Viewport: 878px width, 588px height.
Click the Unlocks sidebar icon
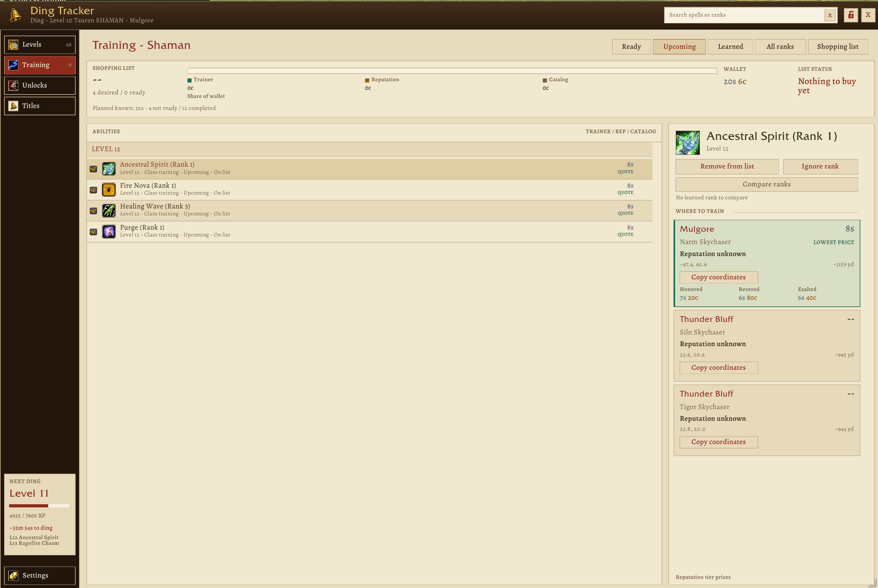[x=14, y=85]
